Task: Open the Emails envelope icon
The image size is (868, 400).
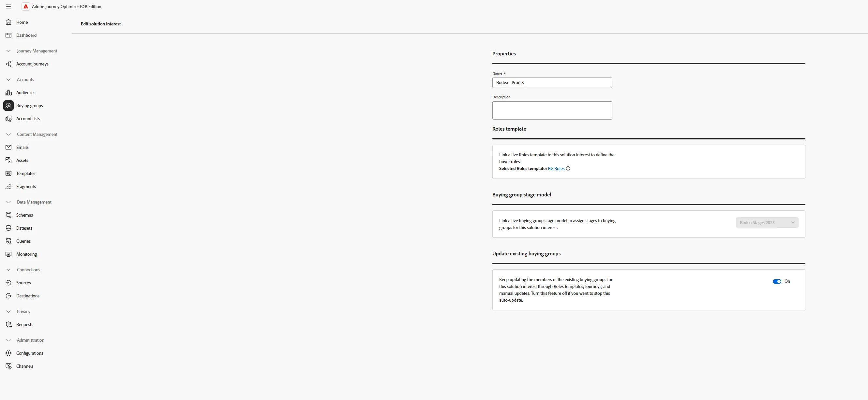Action: coord(8,148)
